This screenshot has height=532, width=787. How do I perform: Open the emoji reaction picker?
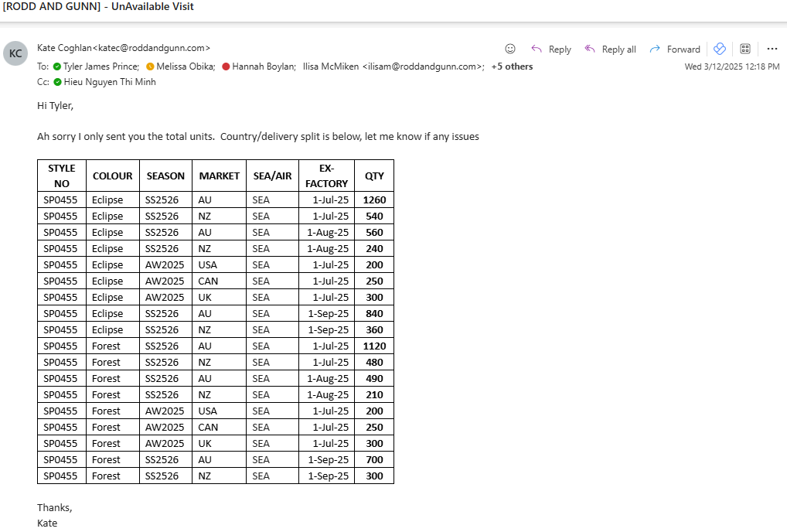[510, 49]
